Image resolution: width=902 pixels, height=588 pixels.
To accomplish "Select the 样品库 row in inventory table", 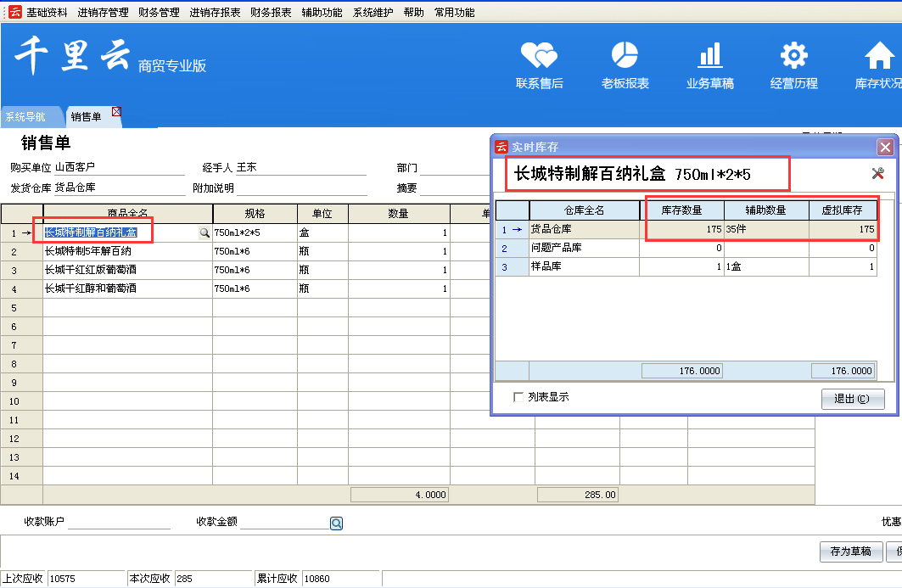I will click(584, 267).
